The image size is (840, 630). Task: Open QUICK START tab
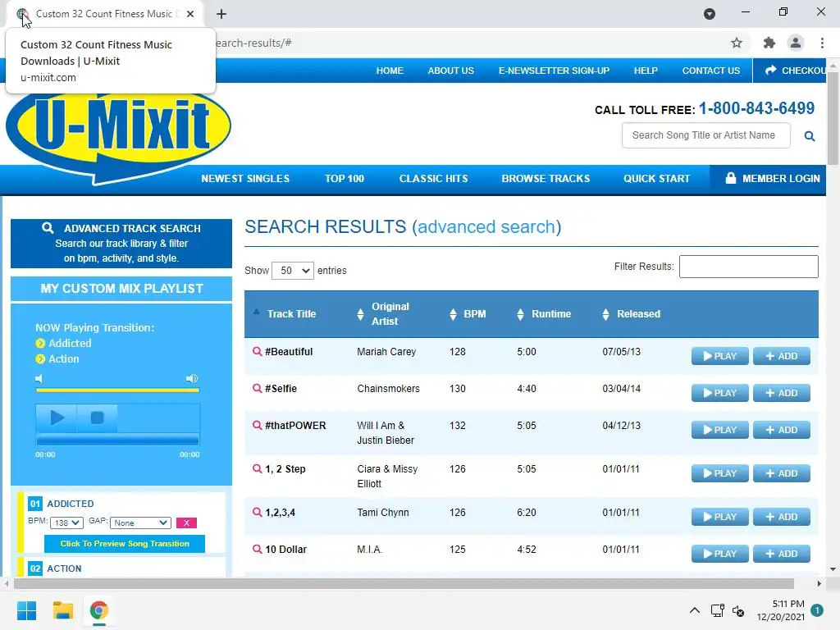pyautogui.click(x=657, y=179)
